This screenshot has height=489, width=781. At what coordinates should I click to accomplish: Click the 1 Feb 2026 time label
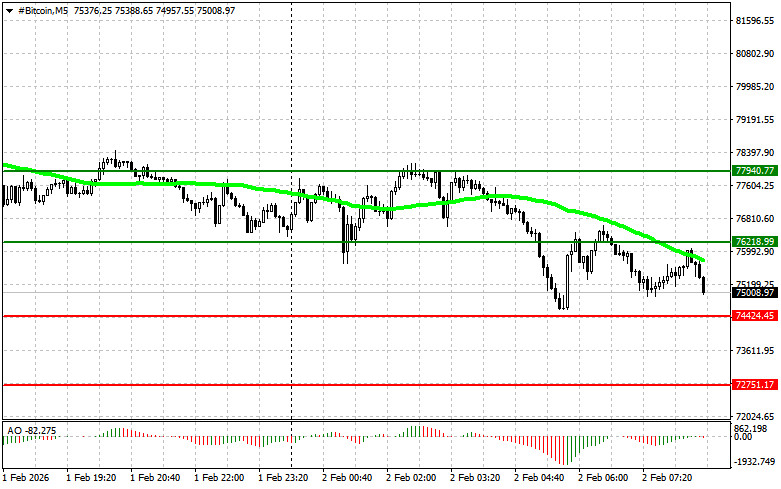tap(26, 478)
